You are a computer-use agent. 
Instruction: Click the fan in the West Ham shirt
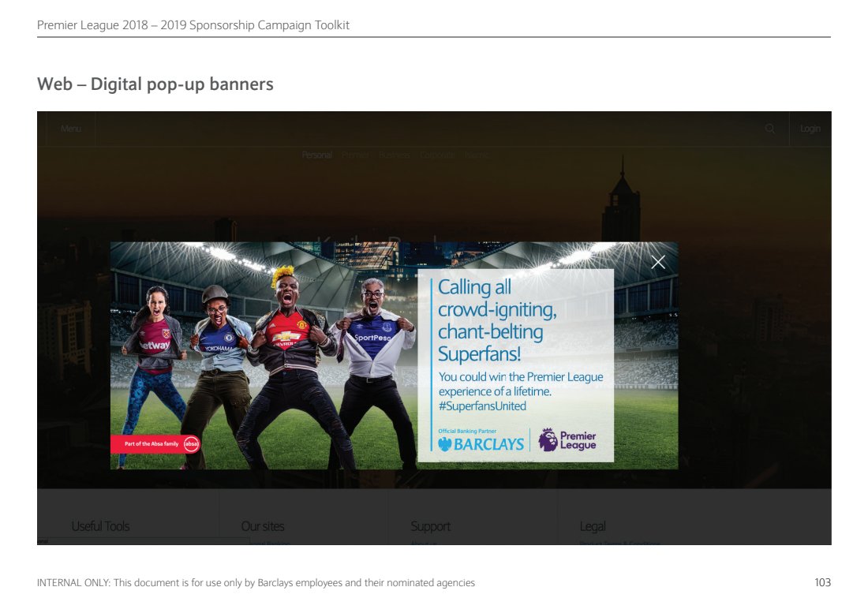pos(156,347)
